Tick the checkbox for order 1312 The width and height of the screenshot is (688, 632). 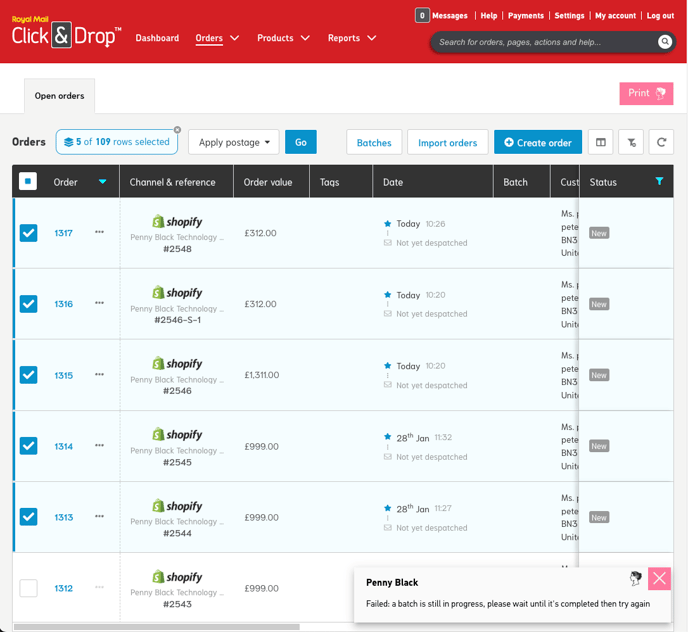click(29, 588)
